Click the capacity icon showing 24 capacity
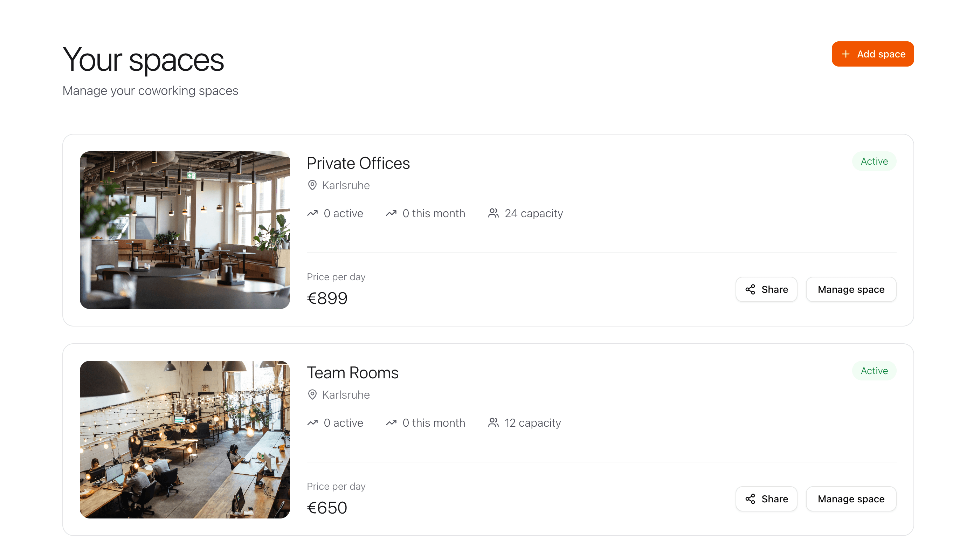Viewport: 980px width, 550px height. (x=493, y=213)
